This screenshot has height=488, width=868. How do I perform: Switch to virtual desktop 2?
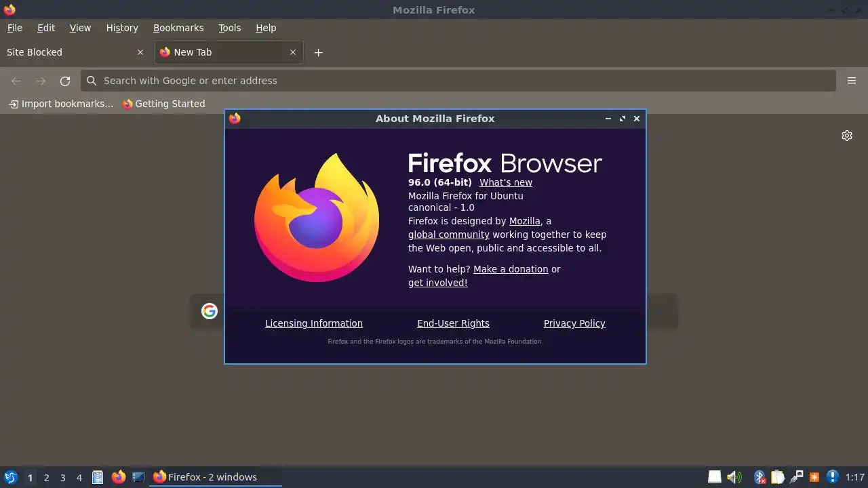46,477
